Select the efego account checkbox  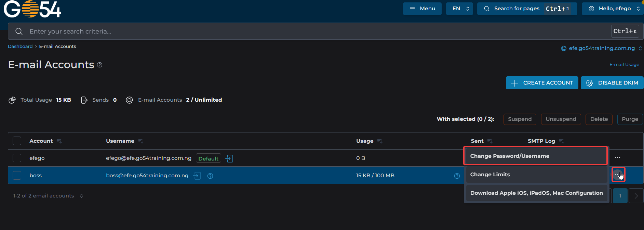point(17,158)
